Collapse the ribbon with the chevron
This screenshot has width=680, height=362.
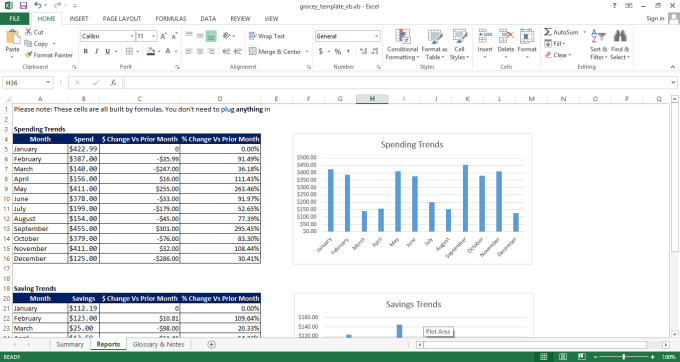[x=673, y=67]
